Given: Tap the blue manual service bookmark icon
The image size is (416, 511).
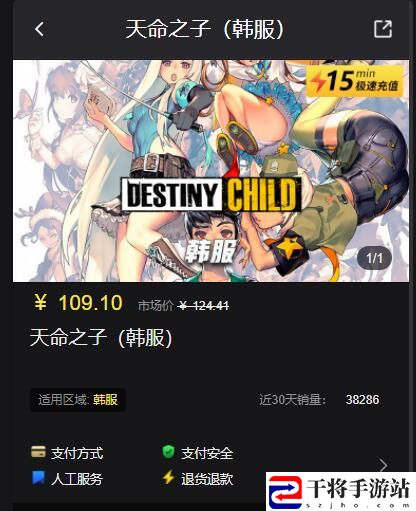Looking at the screenshot, I should (x=38, y=478).
